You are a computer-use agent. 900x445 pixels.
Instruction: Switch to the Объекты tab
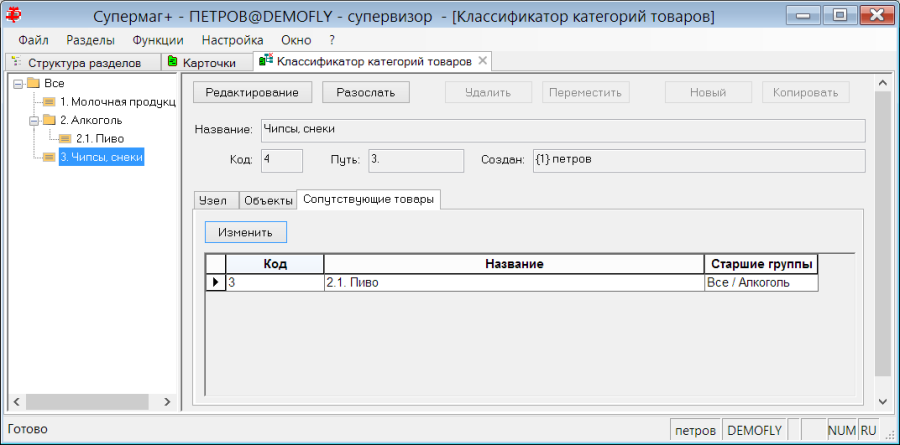pyautogui.click(x=267, y=200)
